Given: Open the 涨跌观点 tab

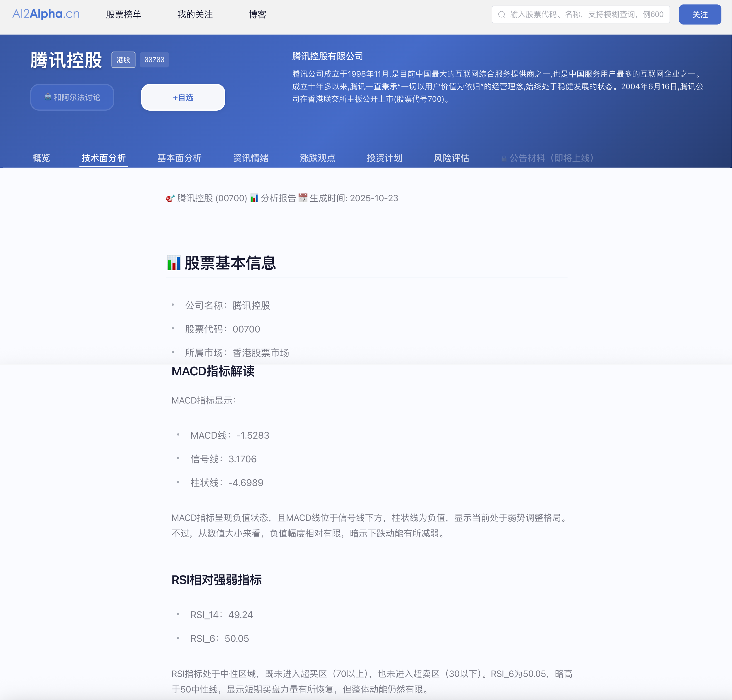Looking at the screenshot, I should 317,158.
